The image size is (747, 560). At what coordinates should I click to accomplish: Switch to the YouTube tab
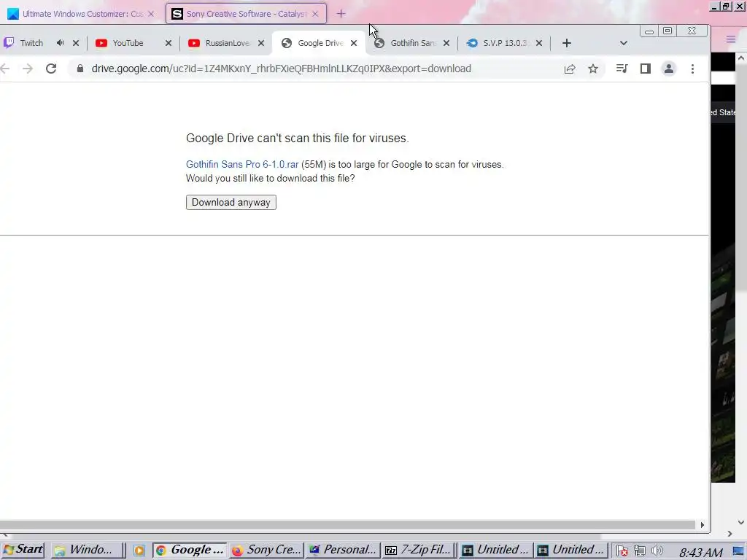(128, 43)
